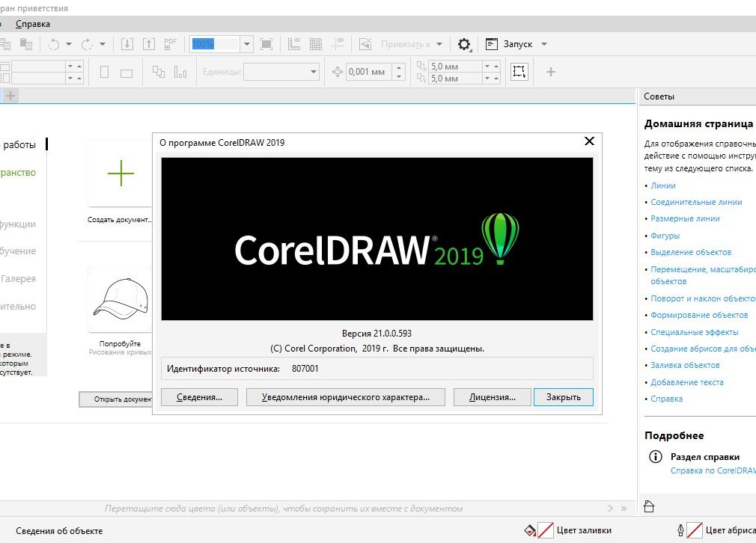This screenshot has height=543, width=756.
Task: Click the baseball cap drawing thumbnail
Action: click(x=121, y=299)
